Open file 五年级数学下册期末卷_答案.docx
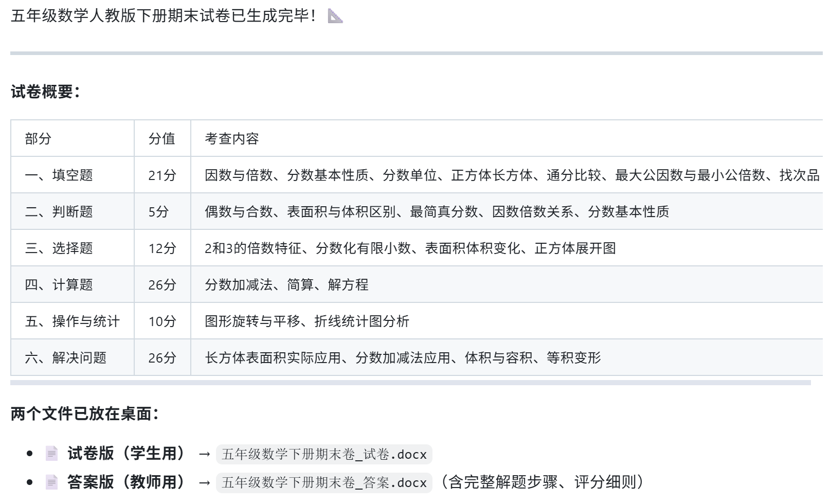Image resolution: width=830 pixels, height=504 pixels. click(324, 483)
